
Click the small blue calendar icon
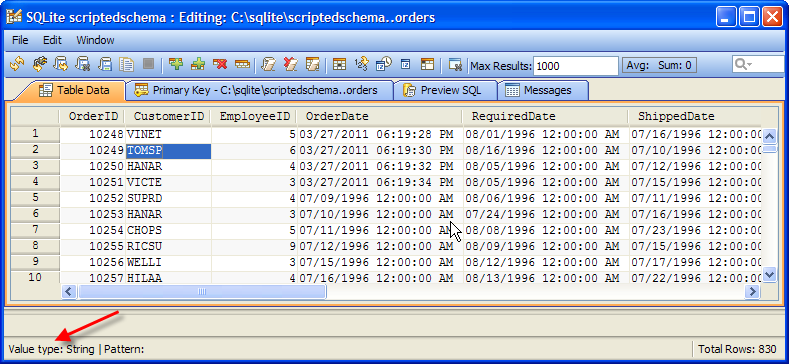(406, 64)
